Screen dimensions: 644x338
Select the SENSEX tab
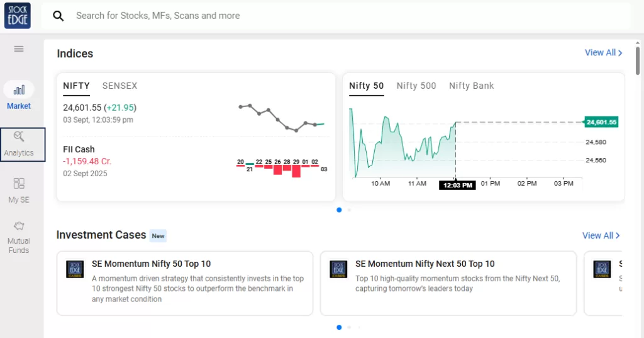point(119,86)
